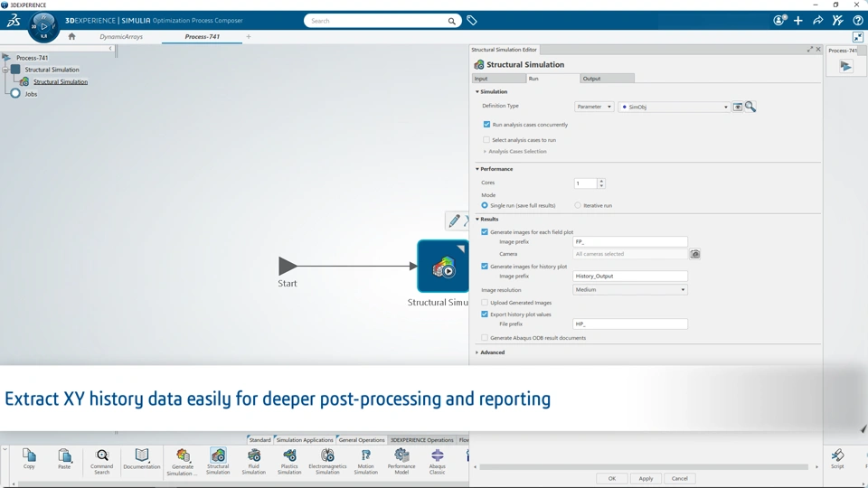This screenshot has width=868, height=488.
Task: Enable Generate Abaqus ODB result documents
Action: point(485,337)
